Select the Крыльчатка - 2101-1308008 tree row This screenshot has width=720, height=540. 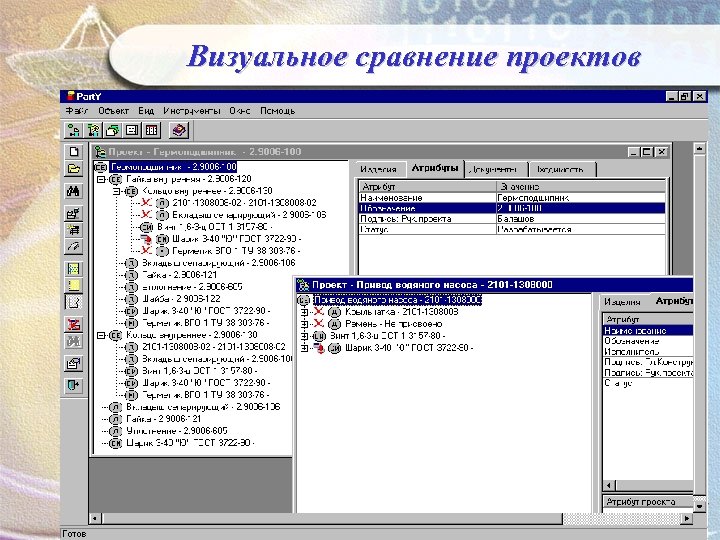[401, 312]
